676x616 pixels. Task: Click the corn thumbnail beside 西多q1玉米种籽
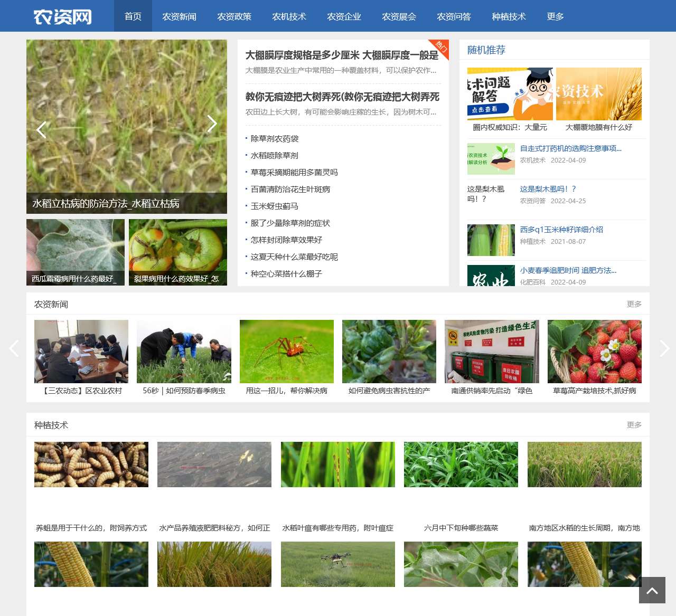tap(491, 240)
